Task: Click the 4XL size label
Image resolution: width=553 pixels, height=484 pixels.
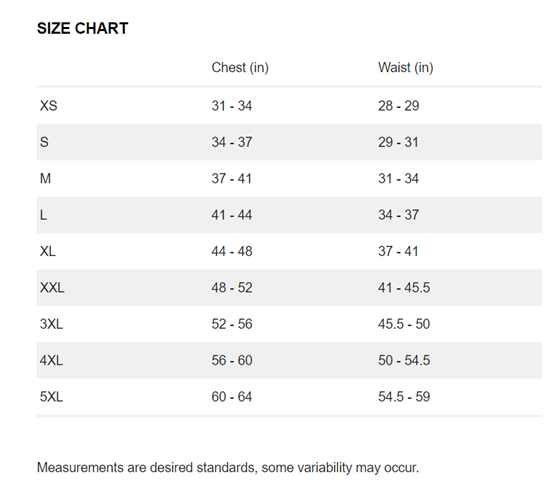Action: point(51,360)
